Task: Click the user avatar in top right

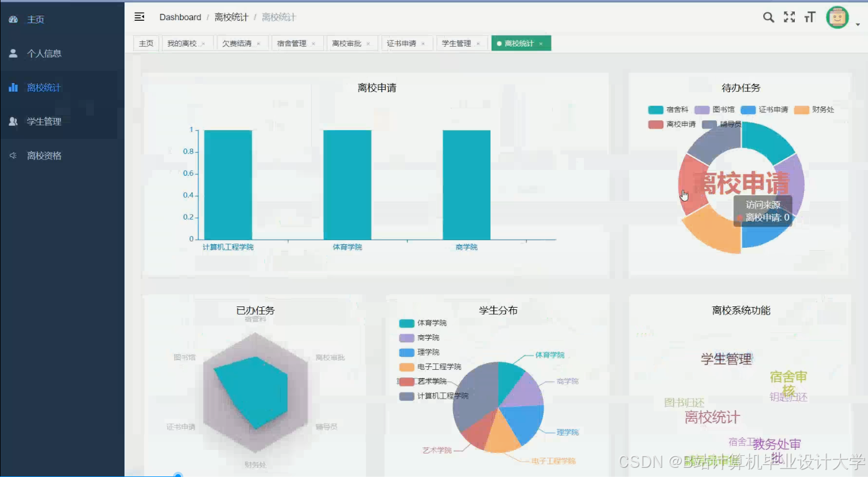Action: 836,17
